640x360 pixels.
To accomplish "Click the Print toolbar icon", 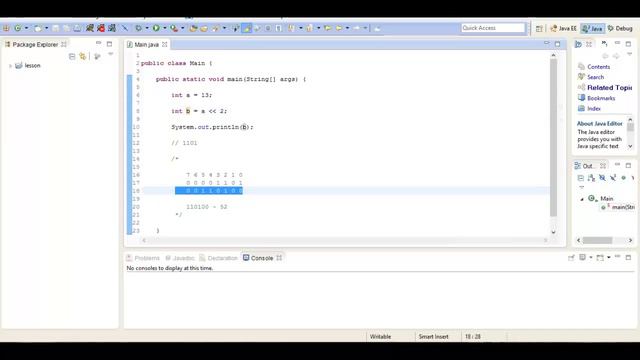I will (77, 28).
